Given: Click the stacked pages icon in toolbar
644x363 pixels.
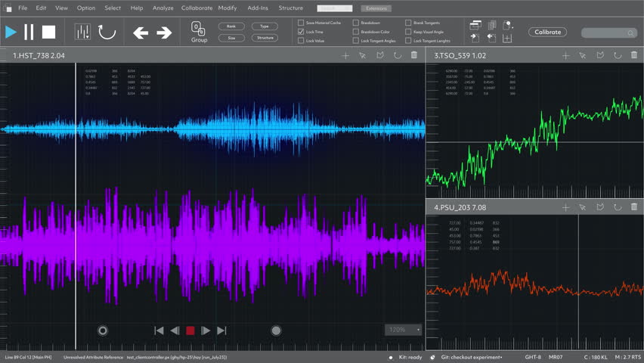Looking at the screenshot, I should pyautogui.click(x=491, y=25).
